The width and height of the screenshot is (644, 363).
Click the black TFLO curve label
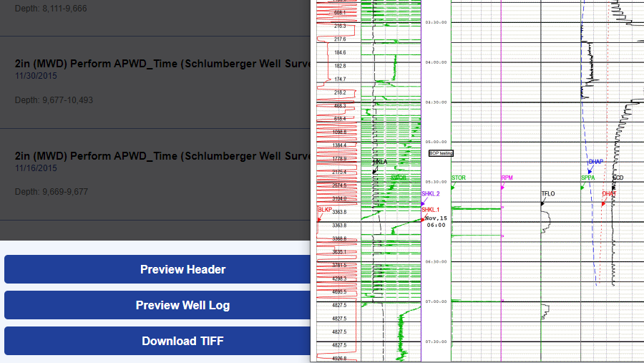click(547, 194)
